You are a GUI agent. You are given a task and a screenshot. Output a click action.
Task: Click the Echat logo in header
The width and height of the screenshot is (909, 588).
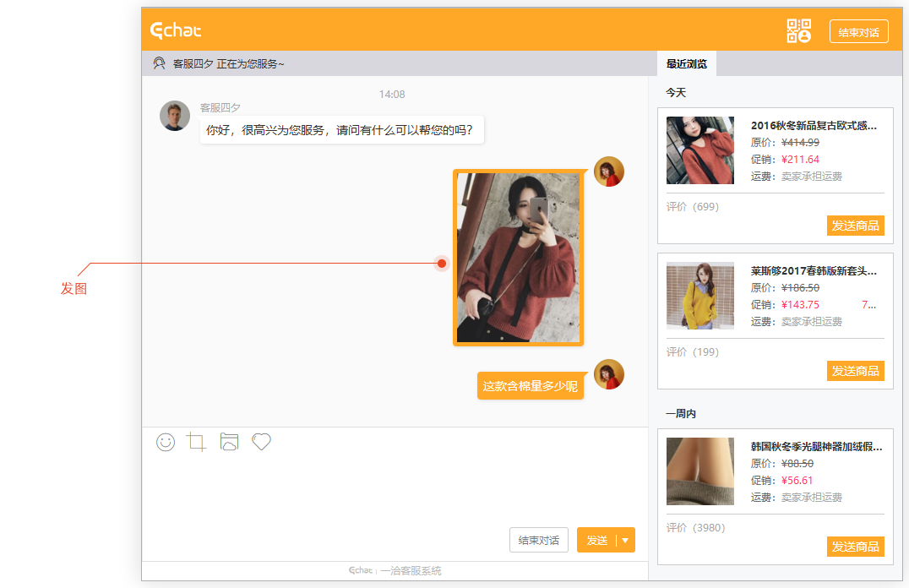click(176, 31)
